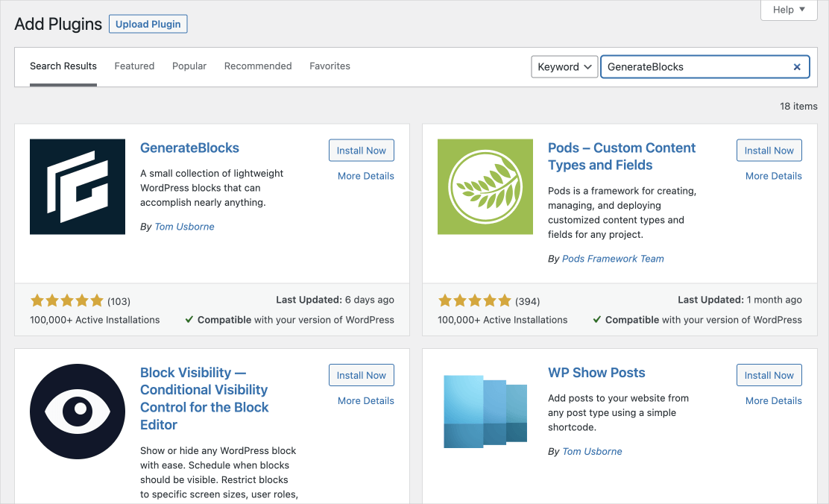Click the GenerateBlocks description text
The height and width of the screenshot is (504, 829).
[212, 188]
